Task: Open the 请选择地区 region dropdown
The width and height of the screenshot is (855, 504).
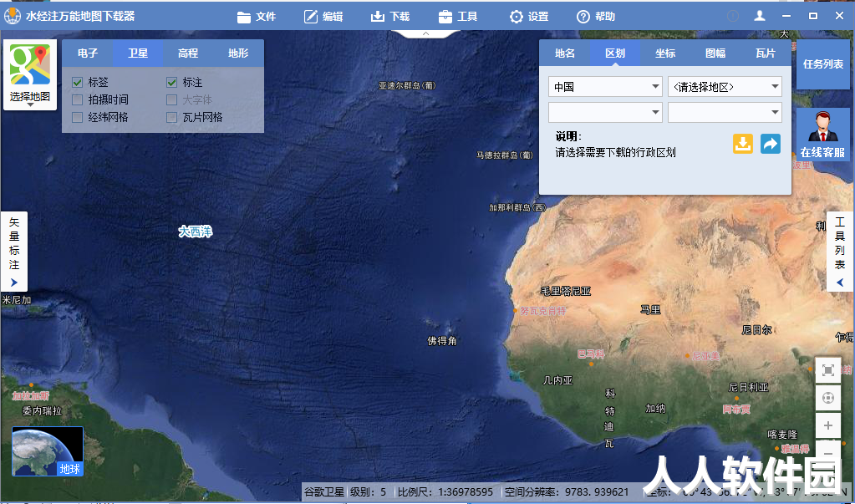Action: [x=725, y=87]
